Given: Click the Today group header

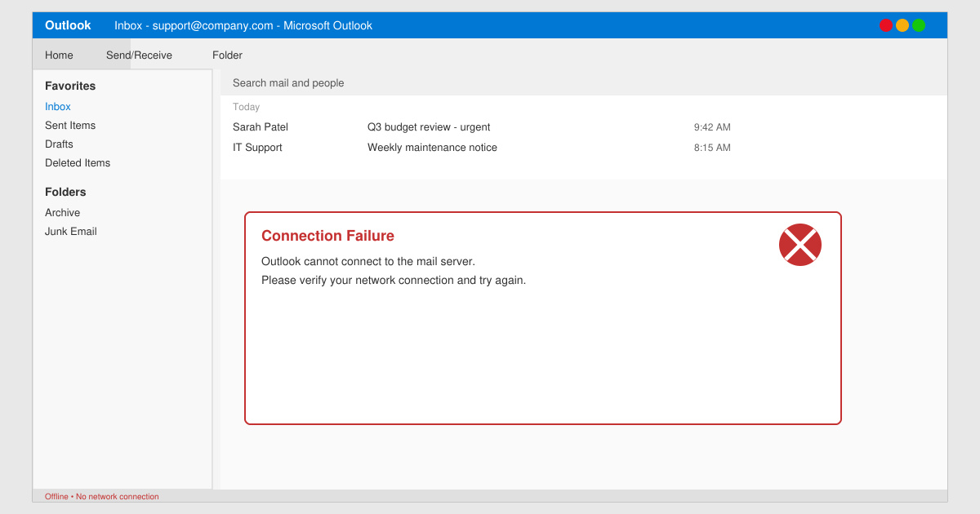Looking at the screenshot, I should coord(246,107).
